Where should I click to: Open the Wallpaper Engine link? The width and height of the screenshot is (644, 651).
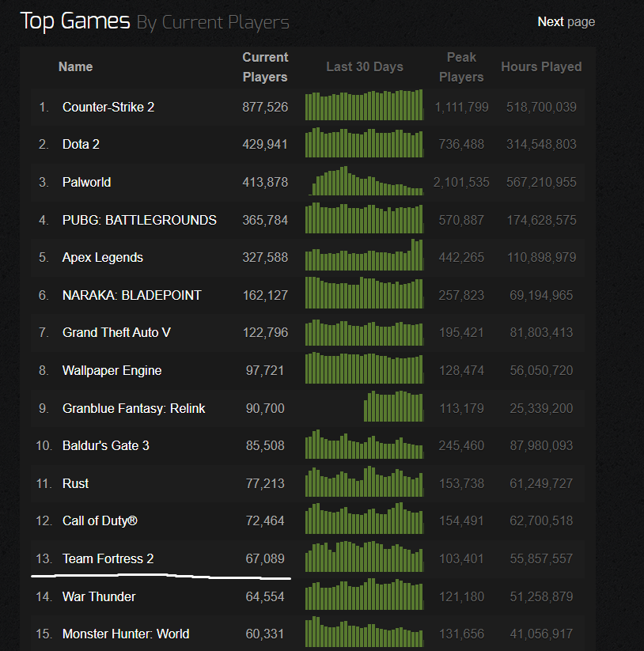(x=112, y=370)
